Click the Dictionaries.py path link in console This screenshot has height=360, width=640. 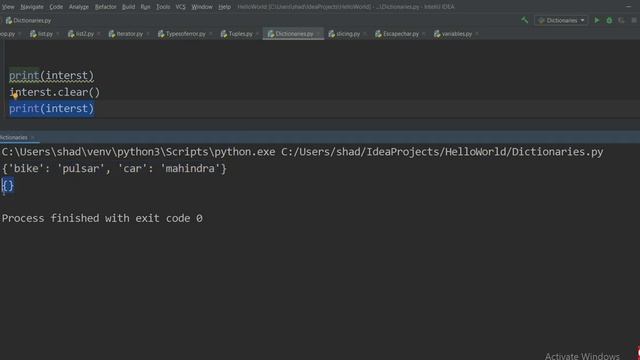pyautogui.click(x=442, y=152)
